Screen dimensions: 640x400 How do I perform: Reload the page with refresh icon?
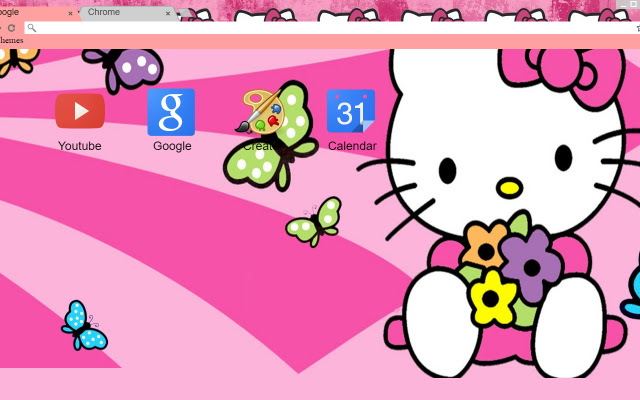tap(11, 28)
